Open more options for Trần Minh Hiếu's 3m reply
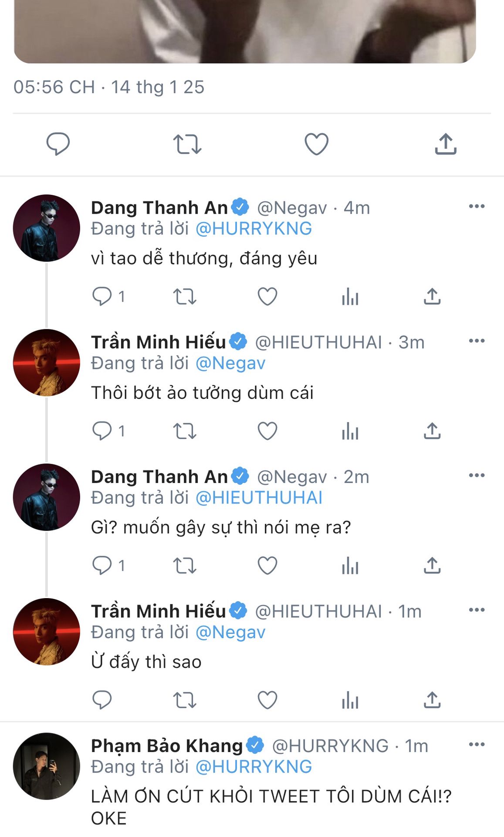Screen dimensions: 504x837 (477, 341)
